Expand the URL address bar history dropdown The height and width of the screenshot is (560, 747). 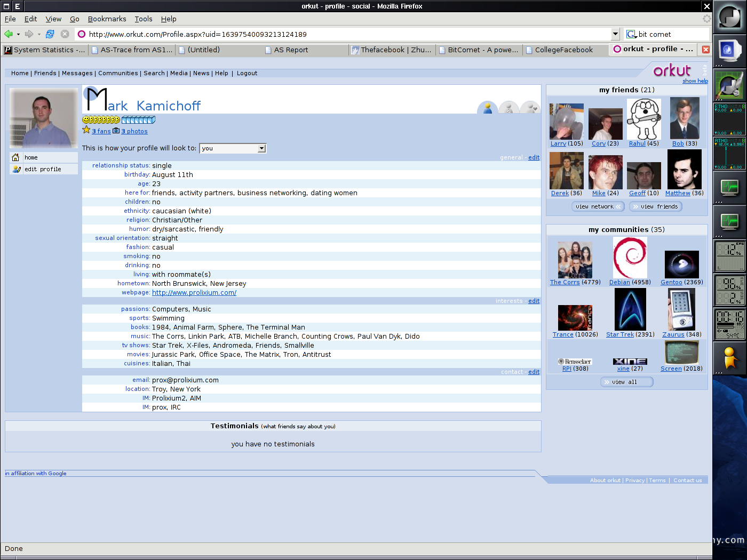(x=615, y=34)
